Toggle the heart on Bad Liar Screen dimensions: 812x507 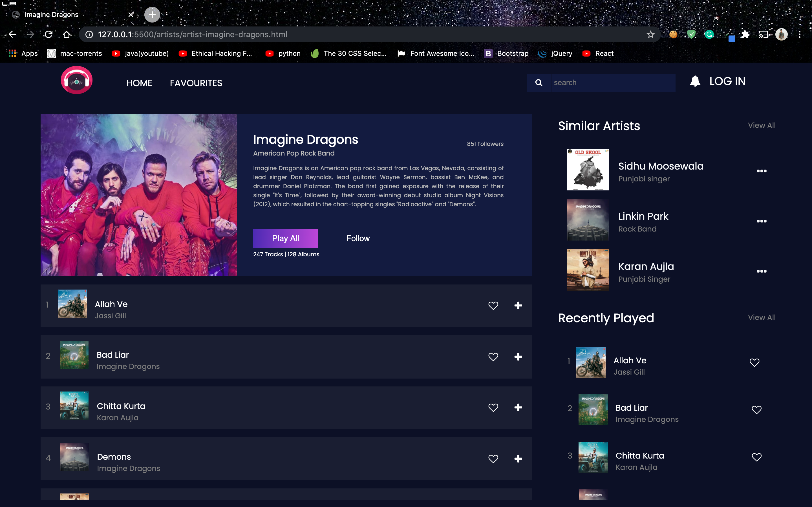(x=493, y=356)
